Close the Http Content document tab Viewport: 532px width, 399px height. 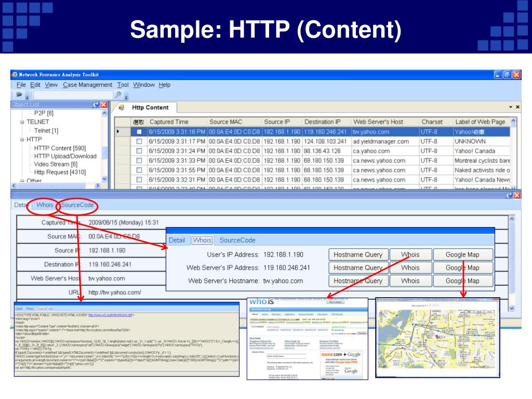(518, 107)
